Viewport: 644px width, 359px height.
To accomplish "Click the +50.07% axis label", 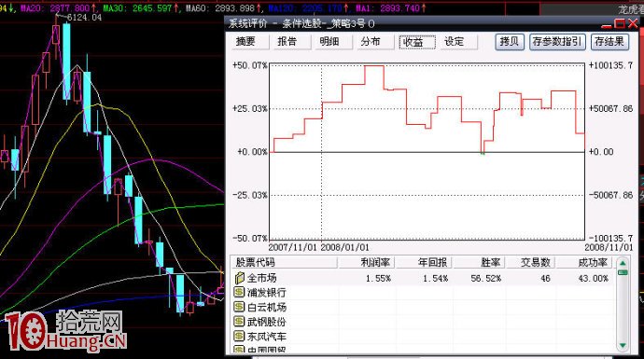I will pos(250,65).
